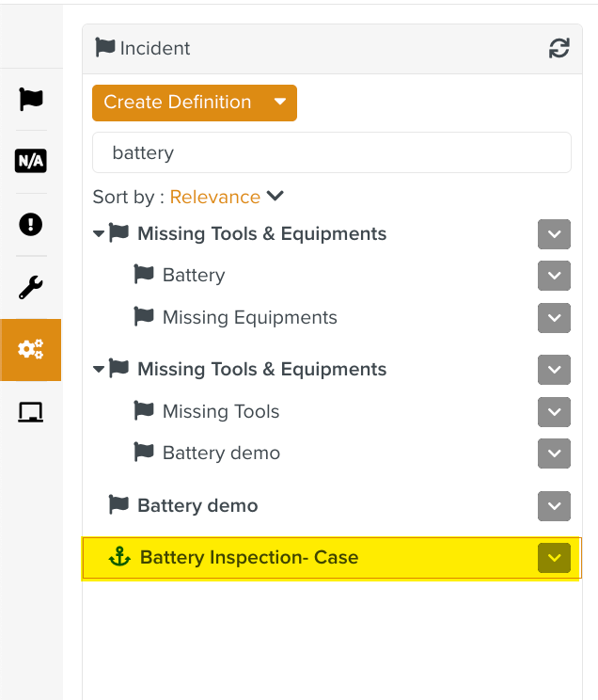Open options dropdown for Missing Tools
This screenshot has width=598, height=700.
tap(554, 411)
